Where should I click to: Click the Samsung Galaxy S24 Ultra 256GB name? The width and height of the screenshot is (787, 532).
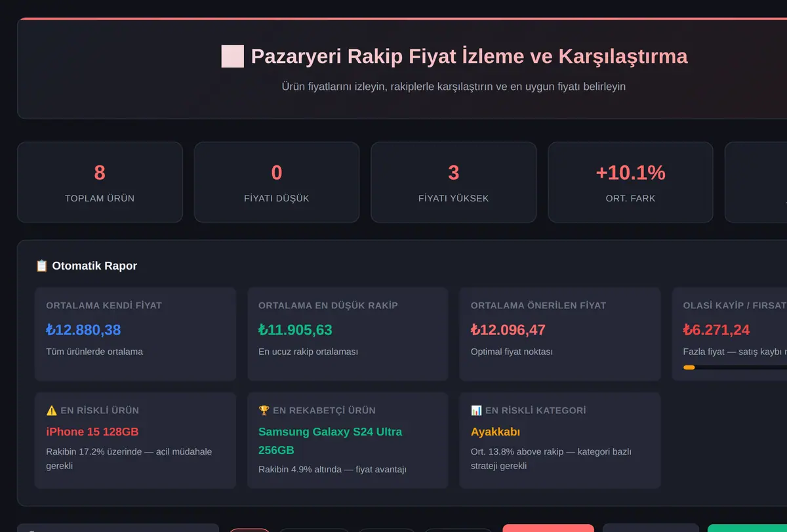coord(331,441)
